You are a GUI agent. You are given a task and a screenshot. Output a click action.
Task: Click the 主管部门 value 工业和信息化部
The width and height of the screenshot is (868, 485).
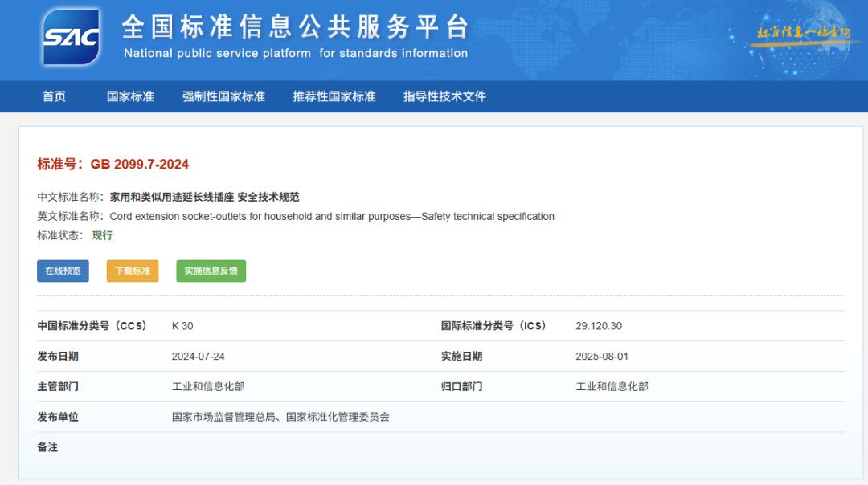[x=208, y=386]
